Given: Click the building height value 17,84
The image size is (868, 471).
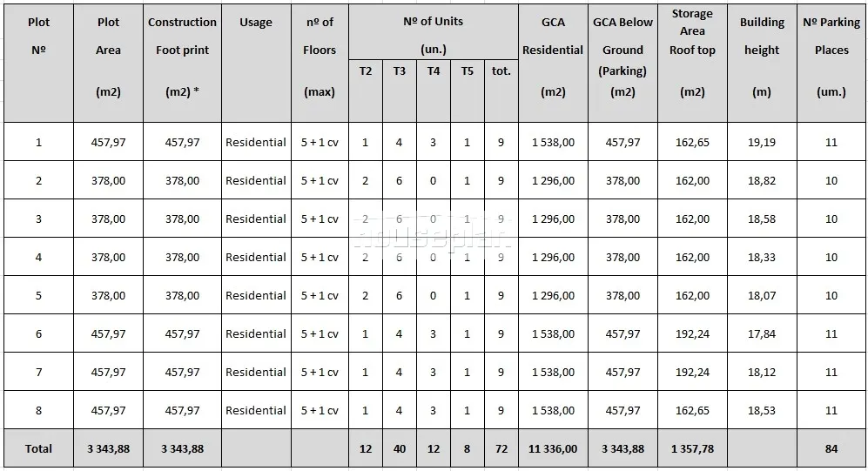Looking at the screenshot, I should pos(762,334).
